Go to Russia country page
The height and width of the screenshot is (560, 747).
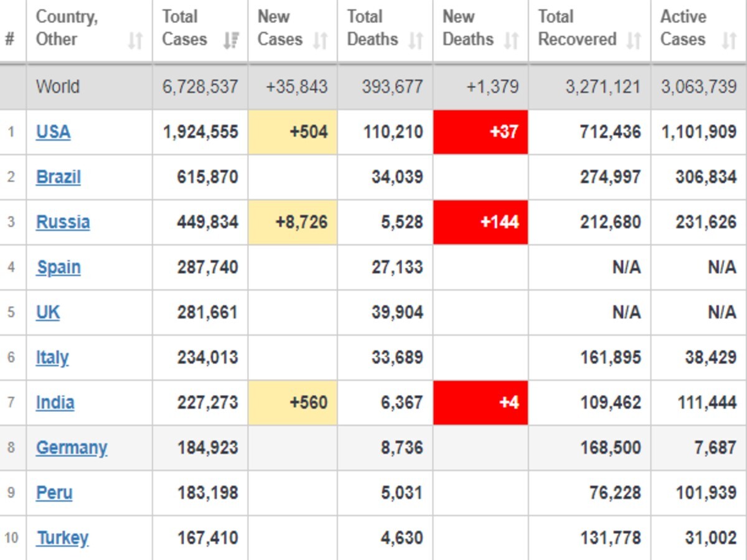pos(63,222)
